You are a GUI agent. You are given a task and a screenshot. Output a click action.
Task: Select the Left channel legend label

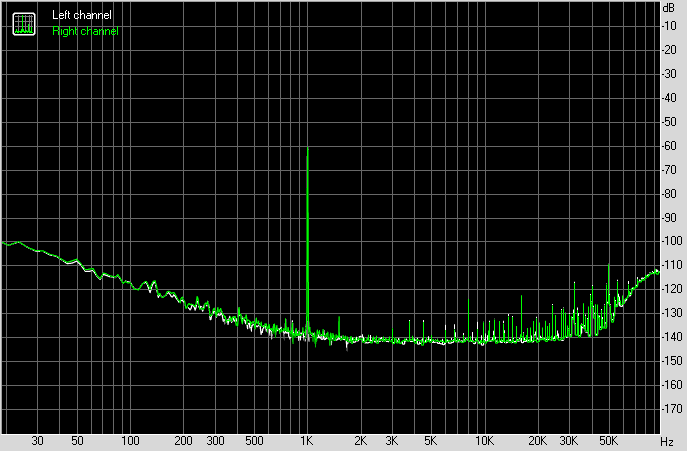point(82,15)
